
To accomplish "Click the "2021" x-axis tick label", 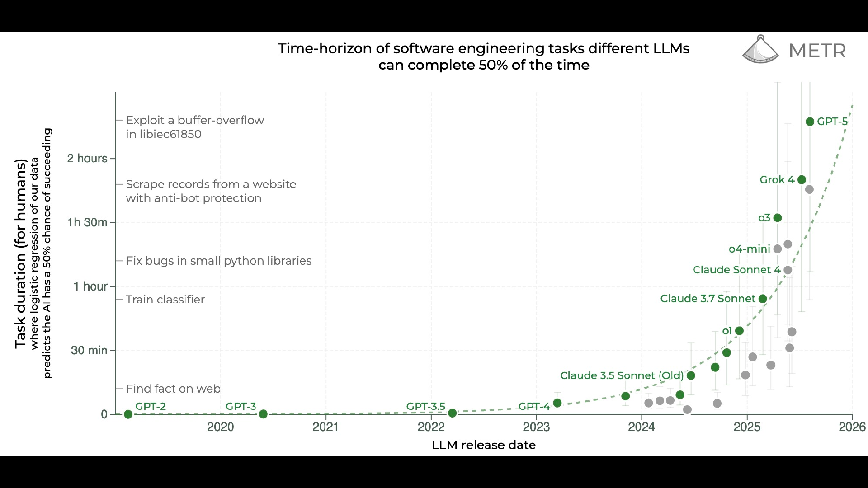I will tap(325, 427).
